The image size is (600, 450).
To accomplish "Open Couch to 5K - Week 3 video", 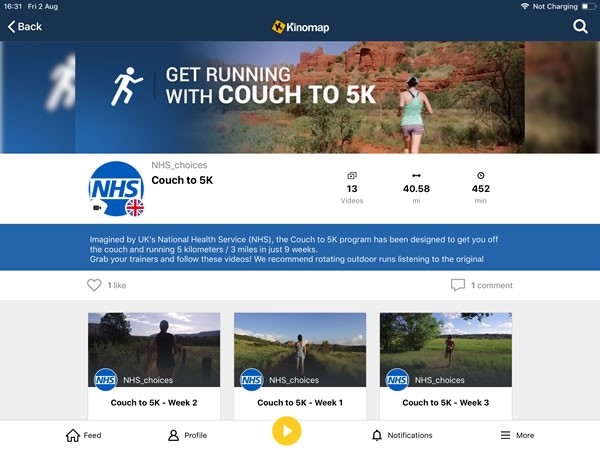I will 446,367.
